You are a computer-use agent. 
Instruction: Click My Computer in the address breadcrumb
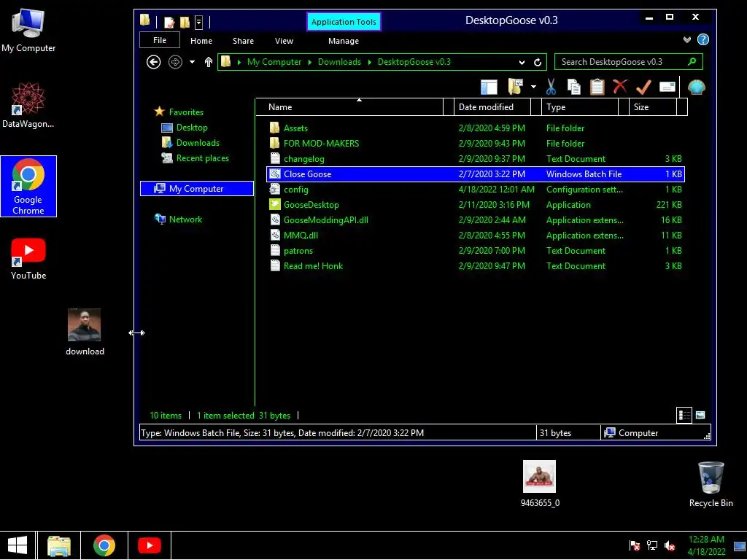pyautogui.click(x=274, y=62)
